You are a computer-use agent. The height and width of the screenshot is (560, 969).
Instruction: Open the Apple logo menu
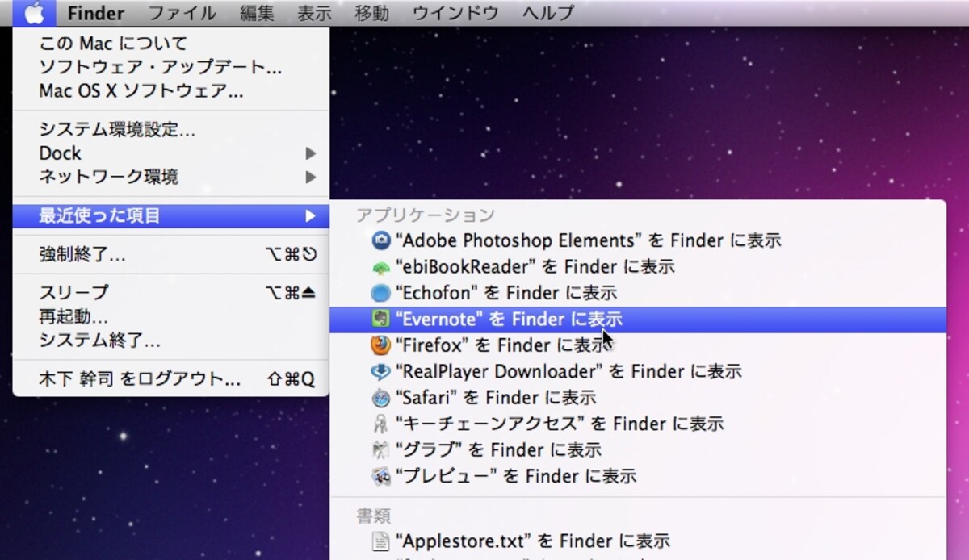click(33, 13)
